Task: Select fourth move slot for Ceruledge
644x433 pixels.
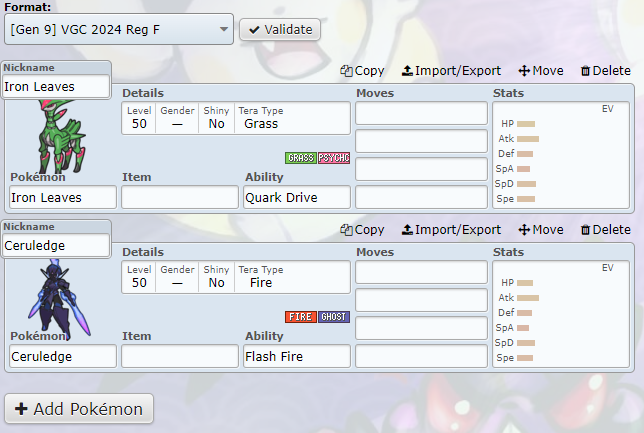Action: click(x=421, y=356)
